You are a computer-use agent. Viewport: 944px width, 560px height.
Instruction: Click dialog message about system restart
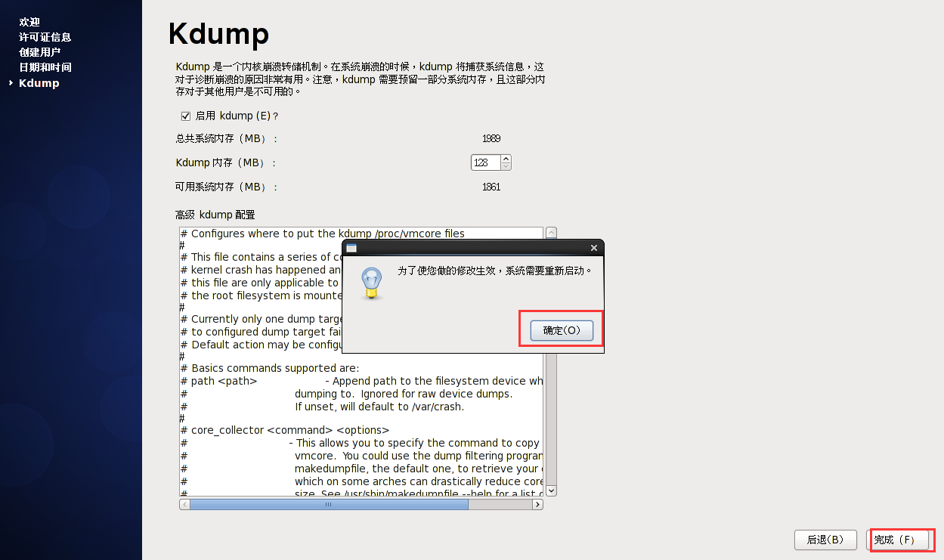[x=495, y=271]
